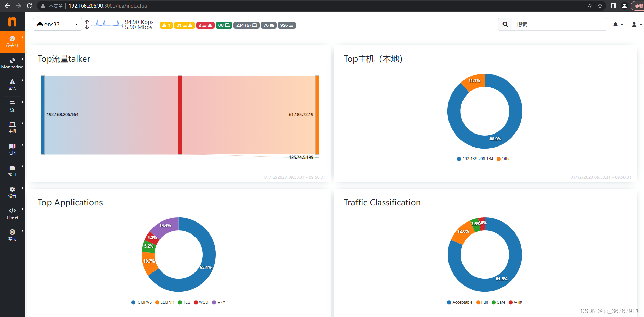Open the notifications bell dropdown
This screenshot has width=644, height=317.
tap(618, 25)
